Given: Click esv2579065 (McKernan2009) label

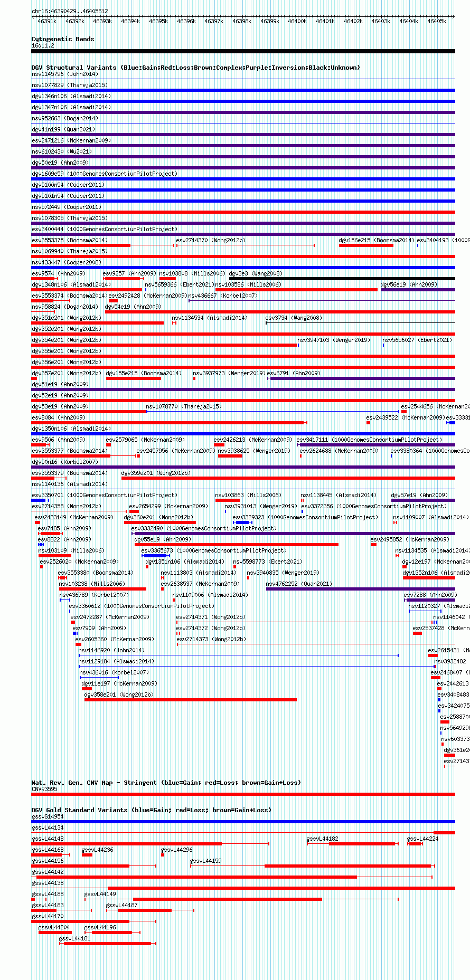Looking at the screenshot, I should (x=145, y=440).
